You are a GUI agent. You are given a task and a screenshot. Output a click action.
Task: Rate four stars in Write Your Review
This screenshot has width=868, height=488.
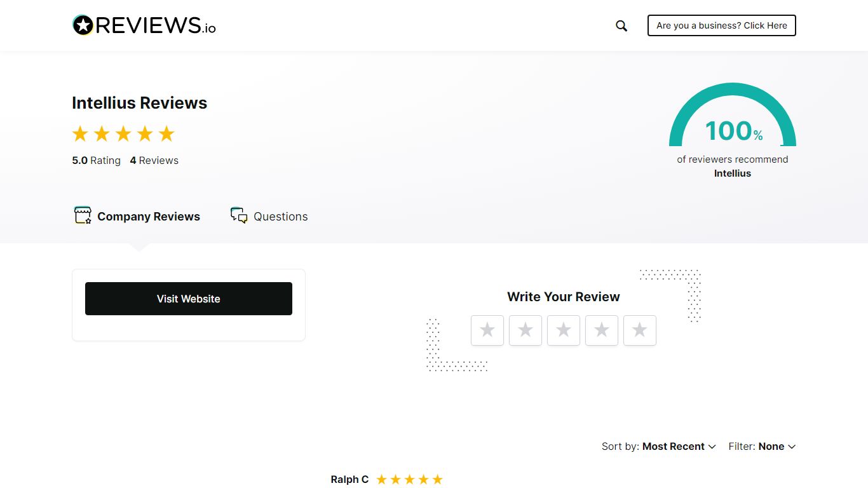pyautogui.click(x=602, y=330)
